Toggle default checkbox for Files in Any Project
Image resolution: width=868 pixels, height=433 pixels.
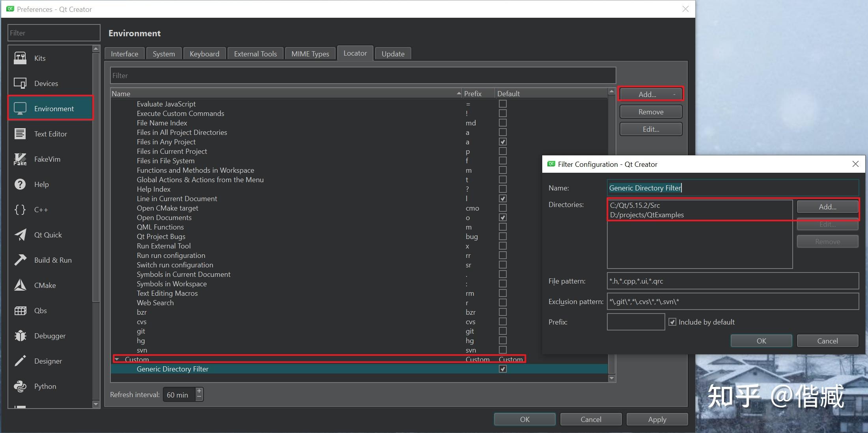tap(502, 142)
